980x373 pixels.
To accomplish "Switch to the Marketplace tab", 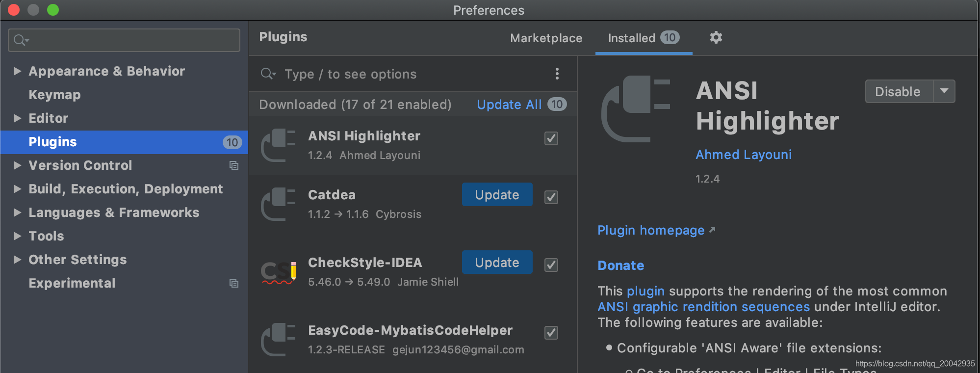I will 546,38.
